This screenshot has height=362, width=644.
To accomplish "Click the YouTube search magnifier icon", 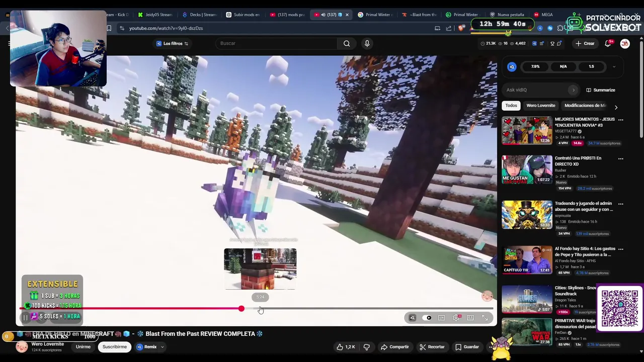I will (x=347, y=43).
